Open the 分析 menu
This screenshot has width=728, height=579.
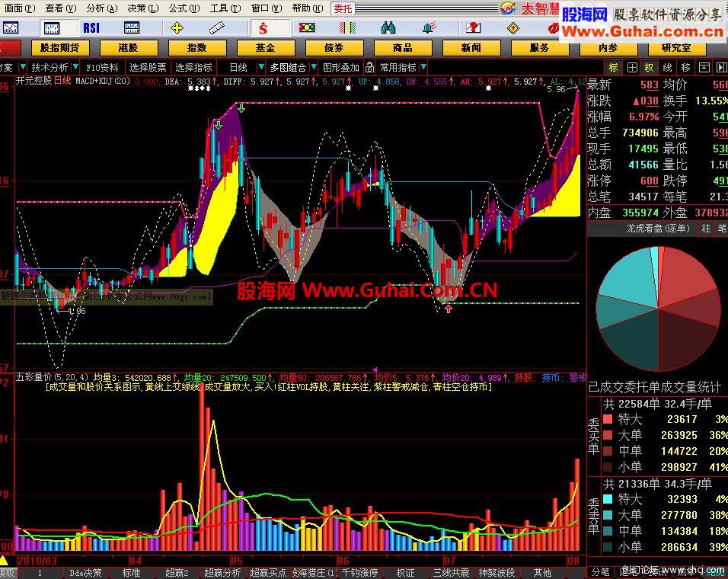(101, 8)
